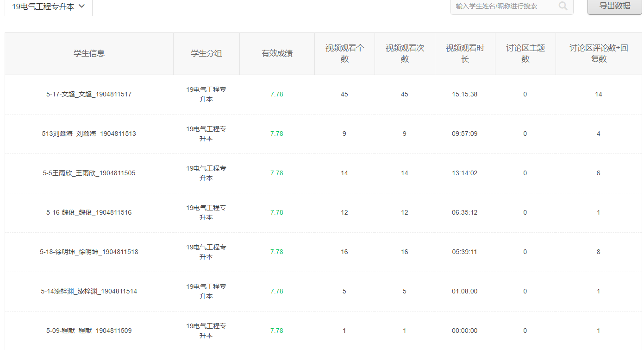Click the 7.78 score in 文超's row
Screen dimensions: 644x350
[277, 94]
